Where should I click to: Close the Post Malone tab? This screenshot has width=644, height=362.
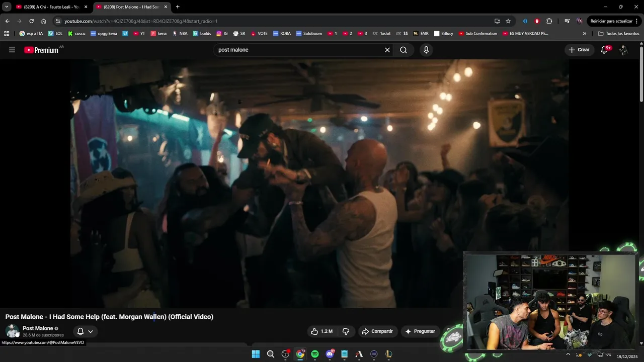click(166, 7)
